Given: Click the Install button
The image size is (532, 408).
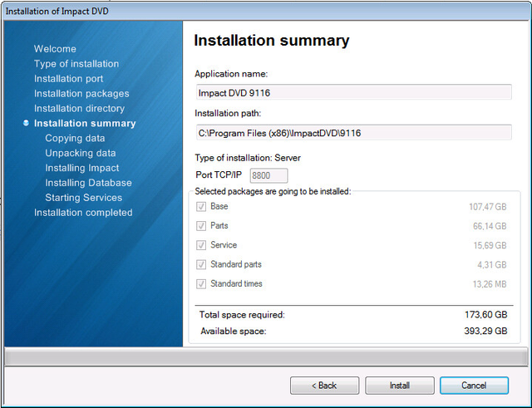Looking at the screenshot, I should point(400,386).
